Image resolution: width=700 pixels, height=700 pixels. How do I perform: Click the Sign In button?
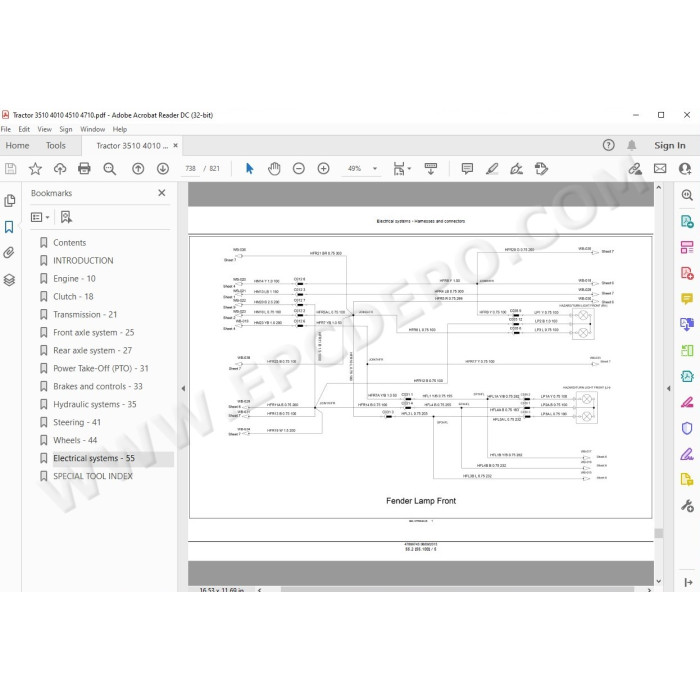[x=669, y=146]
